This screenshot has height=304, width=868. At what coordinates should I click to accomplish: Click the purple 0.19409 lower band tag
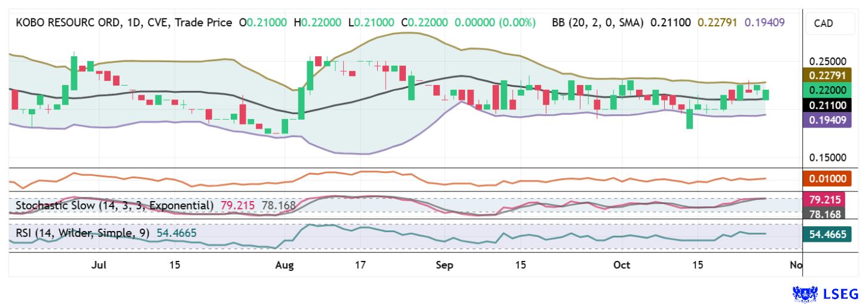(x=828, y=119)
